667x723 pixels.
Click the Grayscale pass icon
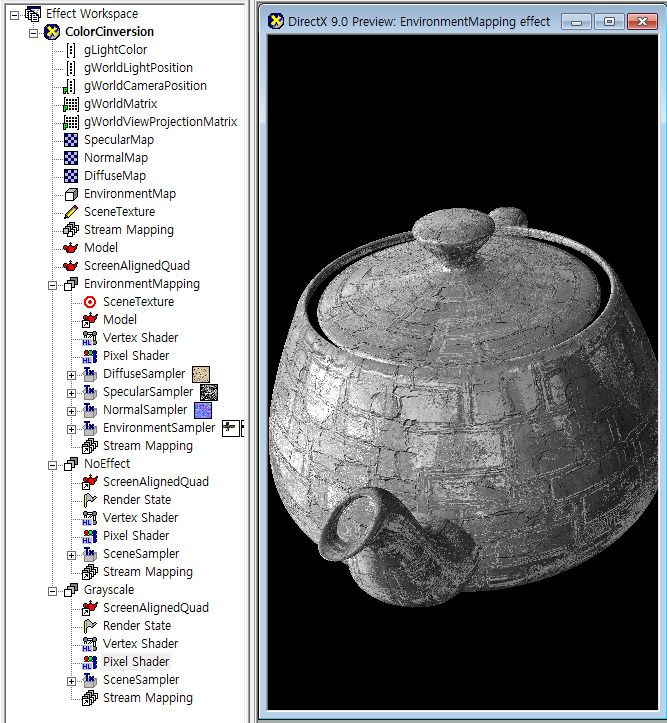[71, 590]
